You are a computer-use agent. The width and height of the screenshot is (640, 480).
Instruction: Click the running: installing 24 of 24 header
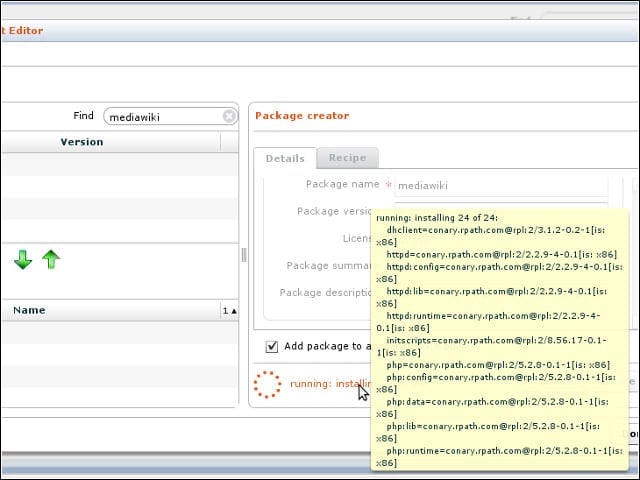[x=437, y=218]
